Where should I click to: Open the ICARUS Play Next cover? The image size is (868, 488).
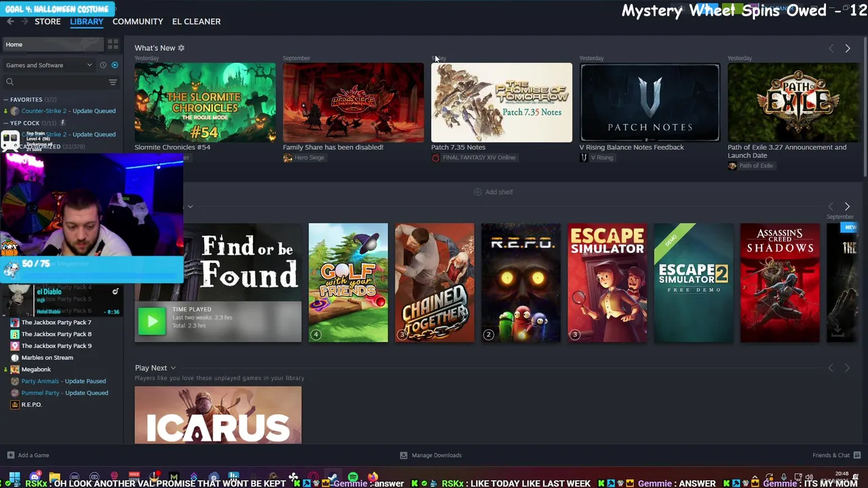tap(218, 415)
